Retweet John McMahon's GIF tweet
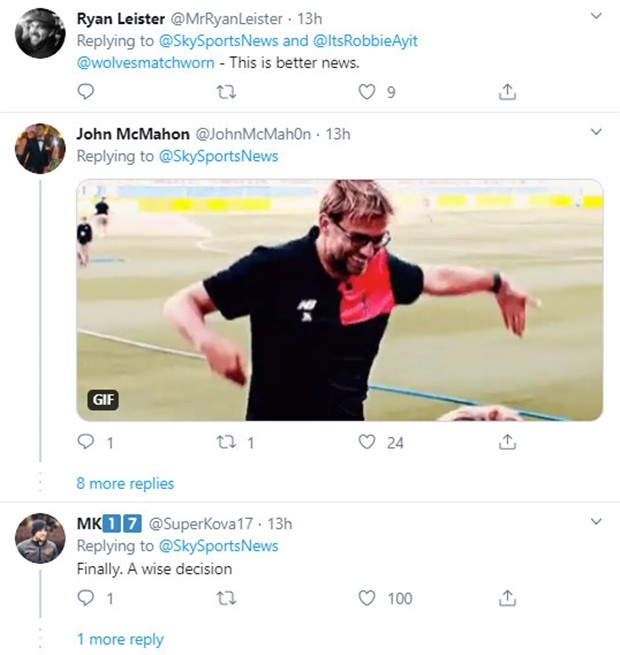The width and height of the screenshot is (620, 655). tap(227, 442)
